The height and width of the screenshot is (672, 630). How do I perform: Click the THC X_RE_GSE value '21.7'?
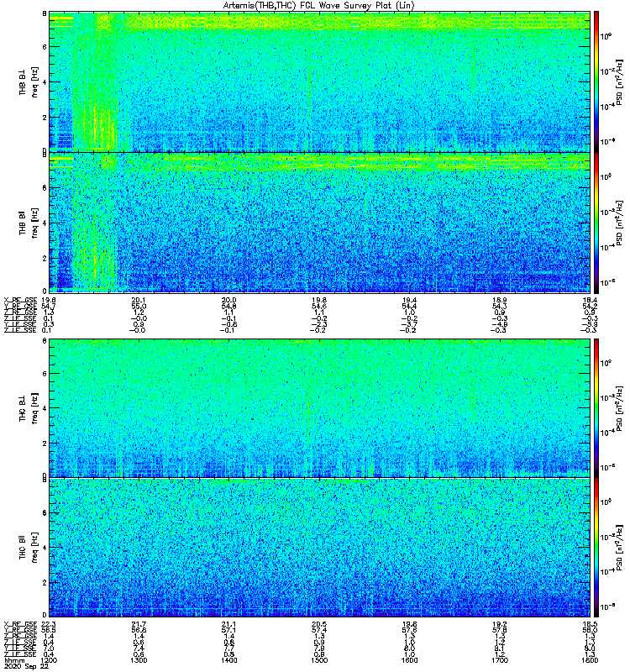(x=139, y=624)
